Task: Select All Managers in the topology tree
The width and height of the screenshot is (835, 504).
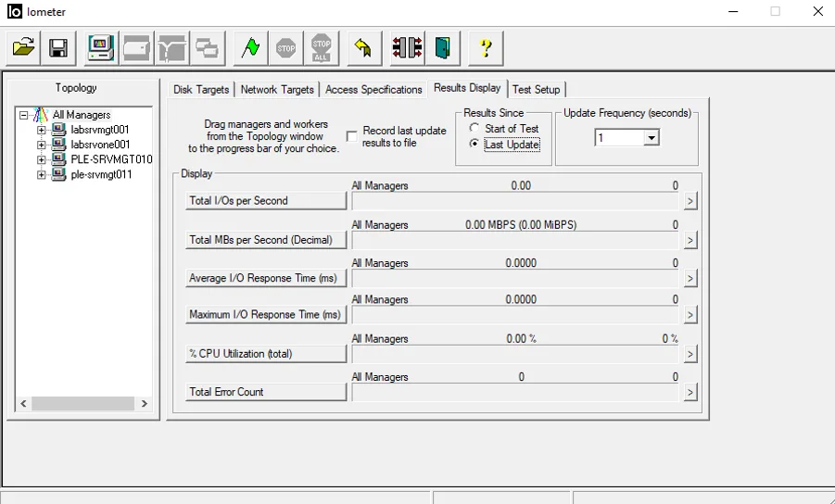Action: (82, 115)
